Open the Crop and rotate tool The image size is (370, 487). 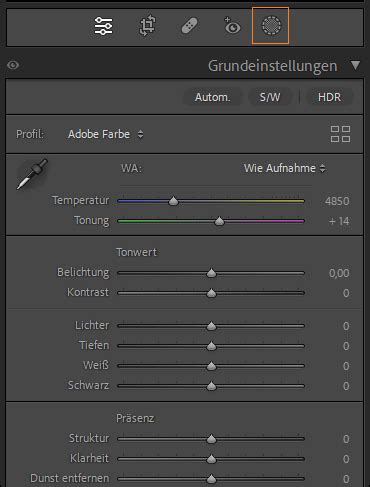point(147,25)
